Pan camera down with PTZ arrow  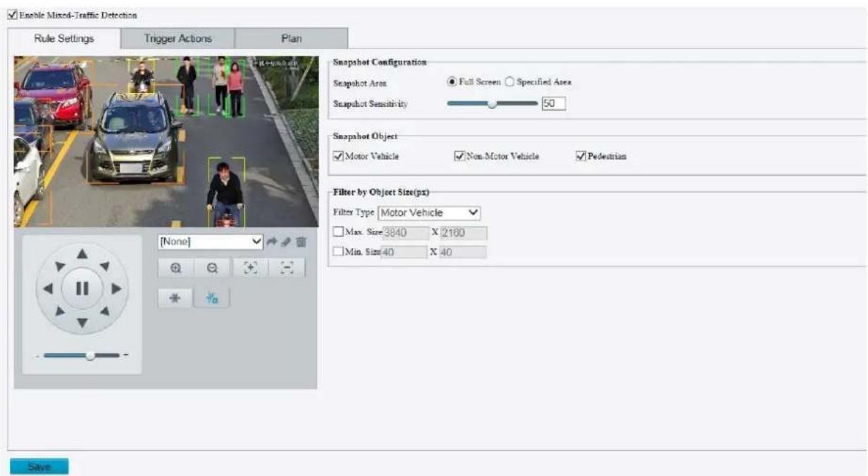pyautogui.click(x=82, y=323)
